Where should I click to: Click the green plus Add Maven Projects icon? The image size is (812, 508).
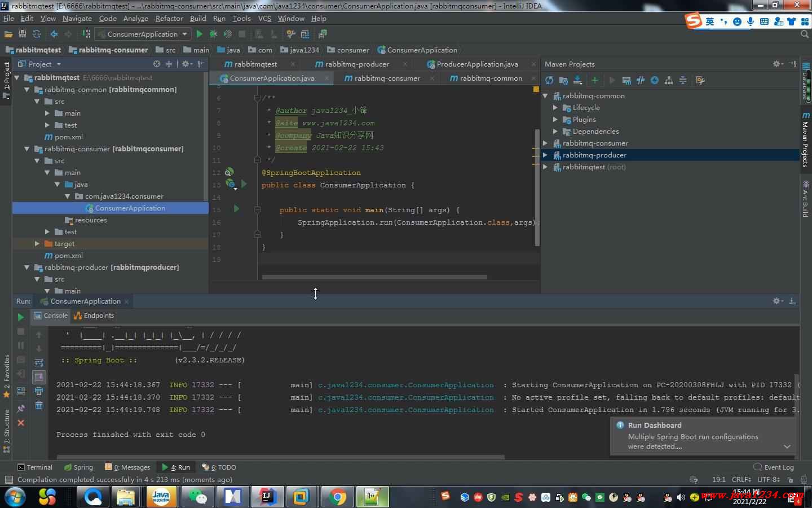click(594, 80)
